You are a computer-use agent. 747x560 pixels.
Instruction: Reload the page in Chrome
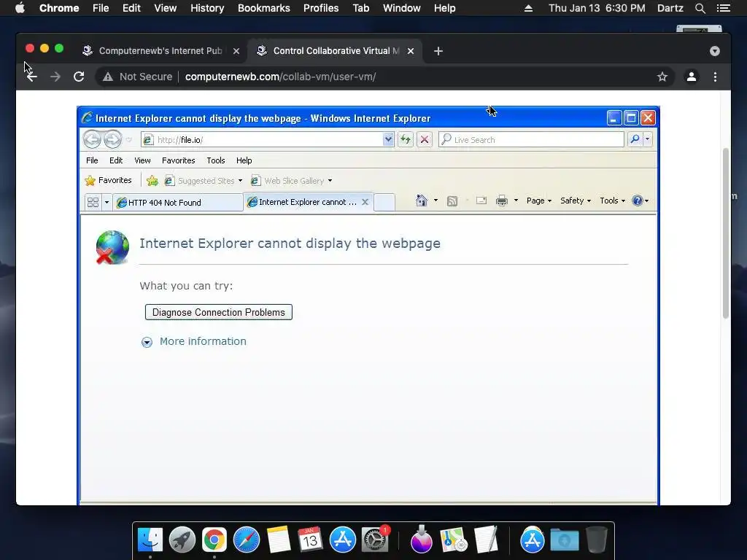pyautogui.click(x=79, y=77)
